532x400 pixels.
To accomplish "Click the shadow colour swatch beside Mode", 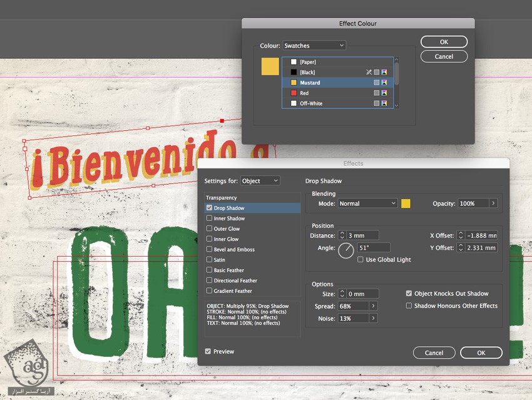I will tap(406, 203).
